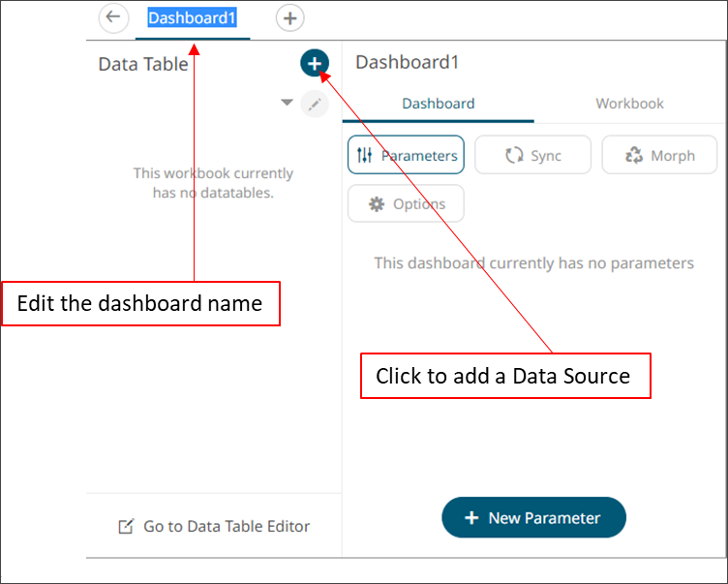Switch to the Workbook tab
Image resolution: width=728 pixels, height=584 pixels.
629,104
